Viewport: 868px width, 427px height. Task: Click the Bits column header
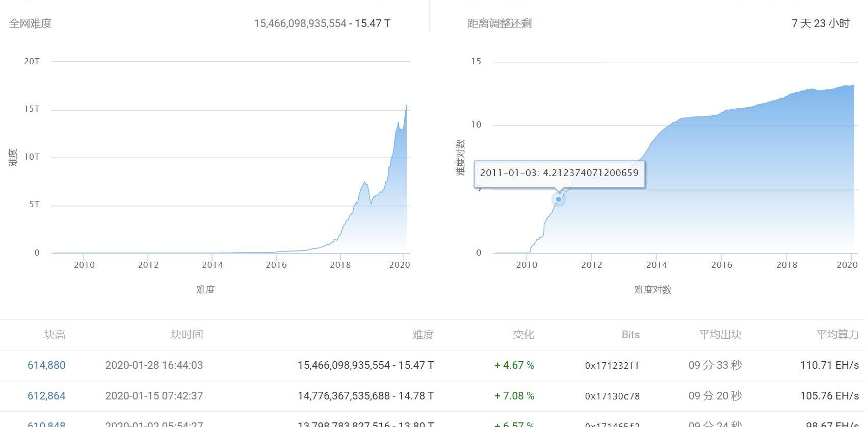[x=630, y=335]
